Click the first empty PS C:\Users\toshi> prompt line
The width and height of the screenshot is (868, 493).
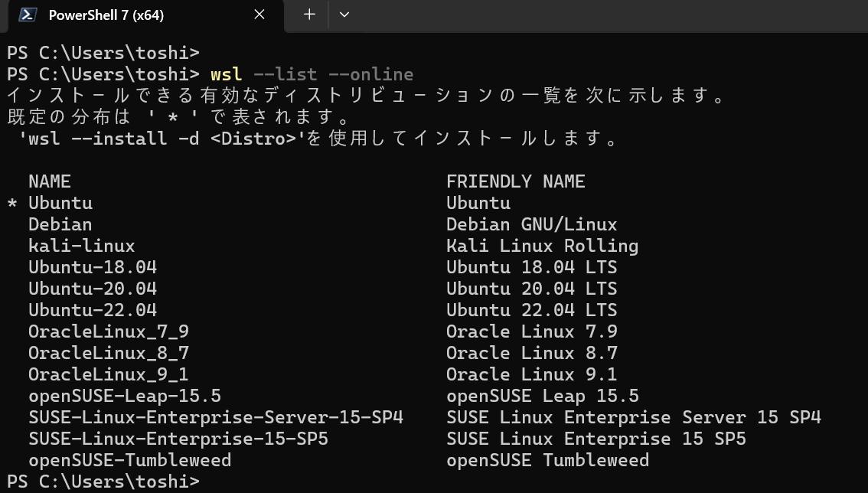coord(103,53)
